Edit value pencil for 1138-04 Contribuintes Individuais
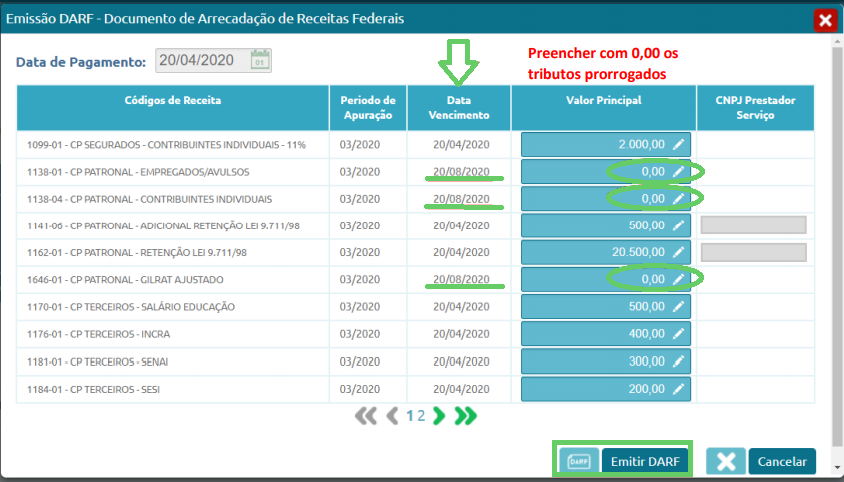844x482 pixels. coord(679,199)
